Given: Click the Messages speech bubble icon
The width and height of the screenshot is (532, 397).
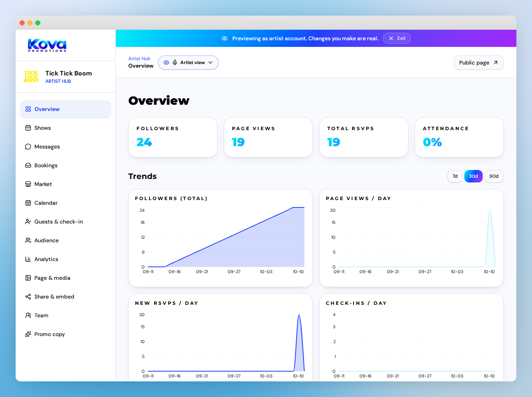Looking at the screenshot, I should point(28,147).
